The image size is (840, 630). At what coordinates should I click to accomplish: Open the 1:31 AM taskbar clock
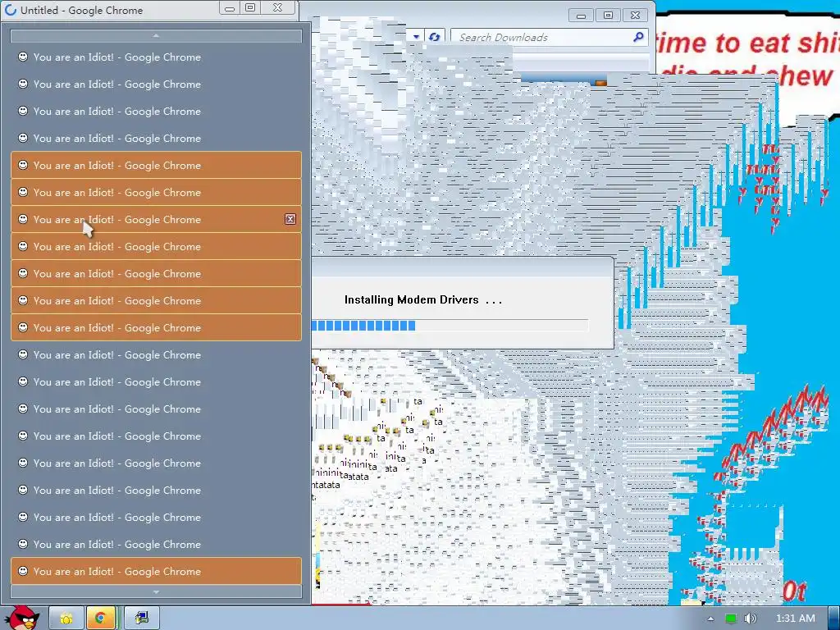[796, 619]
